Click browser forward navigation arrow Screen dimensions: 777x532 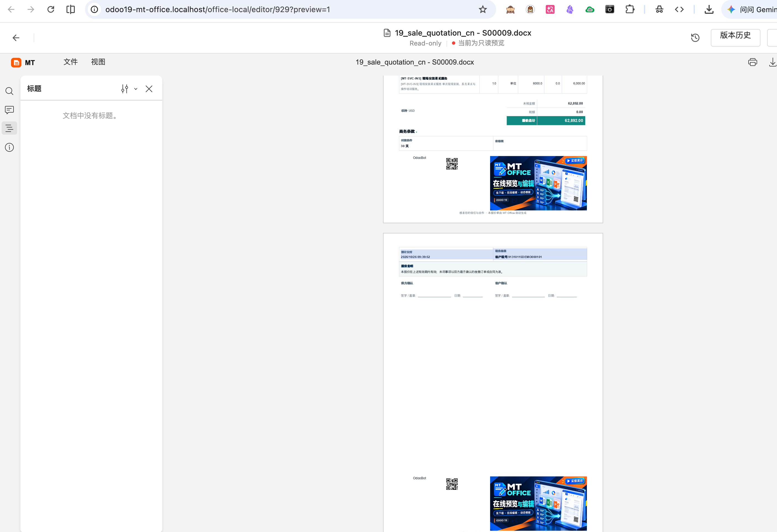[x=31, y=9]
